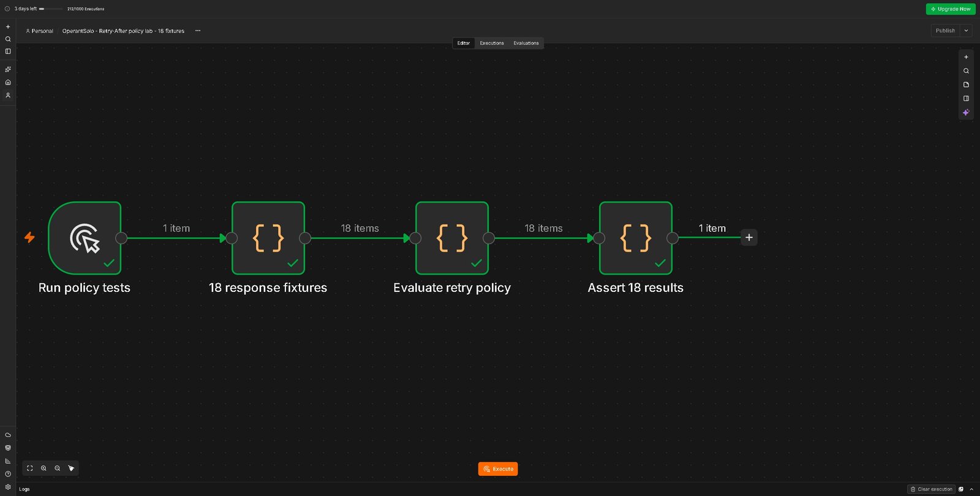980x496 pixels.
Task: Open the Logs panel label
Action: coord(24,489)
